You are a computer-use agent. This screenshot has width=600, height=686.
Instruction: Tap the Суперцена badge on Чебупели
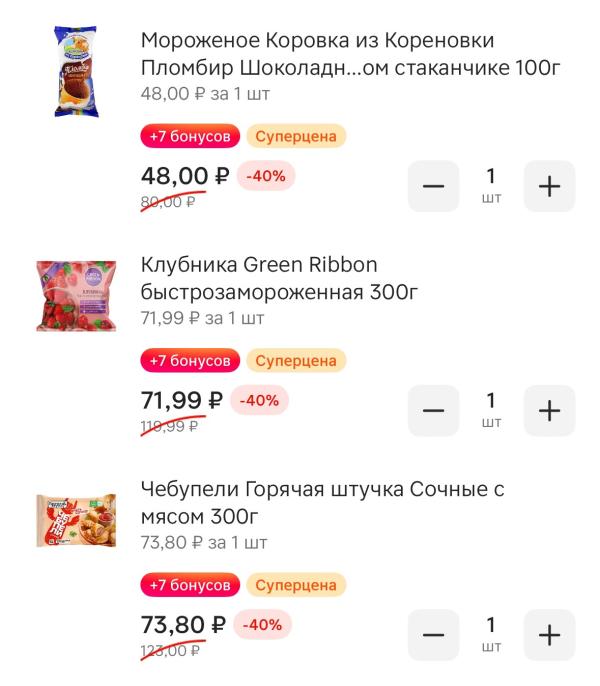(296, 584)
